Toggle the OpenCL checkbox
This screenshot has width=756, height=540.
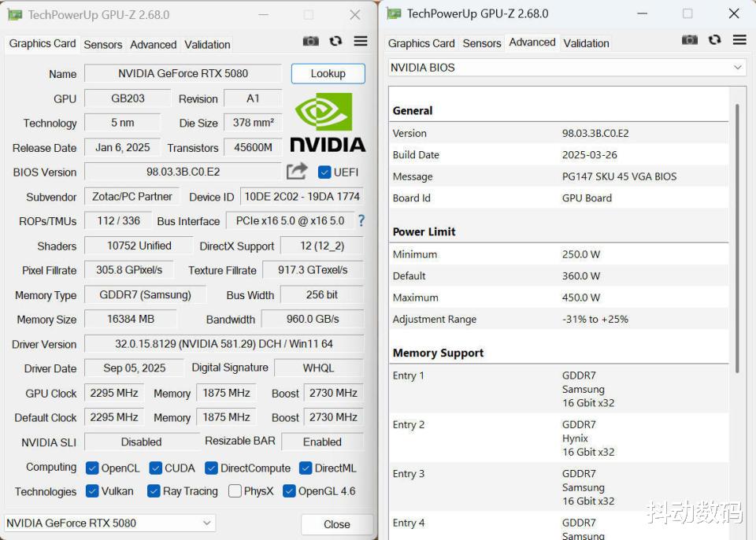[x=91, y=468]
